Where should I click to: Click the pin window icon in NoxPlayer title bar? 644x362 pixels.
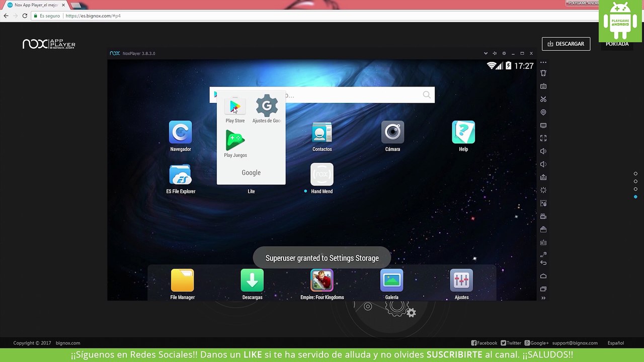pyautogui.click(x=495, y=53)
